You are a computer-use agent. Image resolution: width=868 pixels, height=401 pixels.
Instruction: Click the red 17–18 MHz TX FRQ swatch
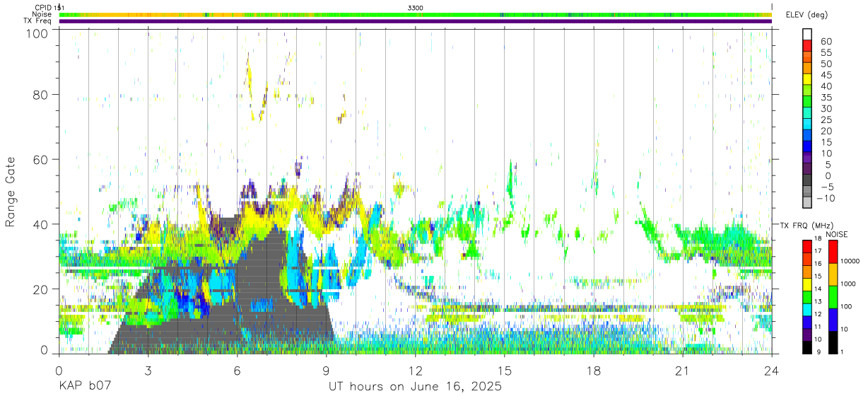pos(807,246)
